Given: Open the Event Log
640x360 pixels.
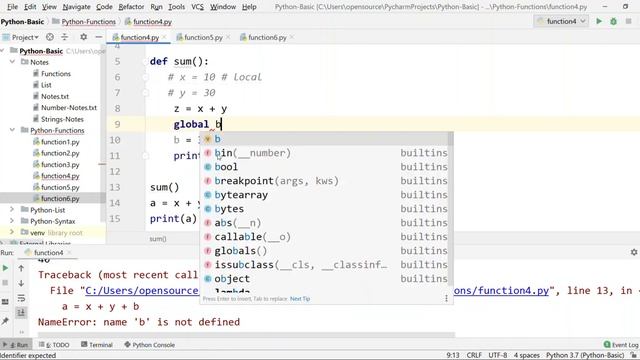Looking at the screenshot, I should click(621, 345).
